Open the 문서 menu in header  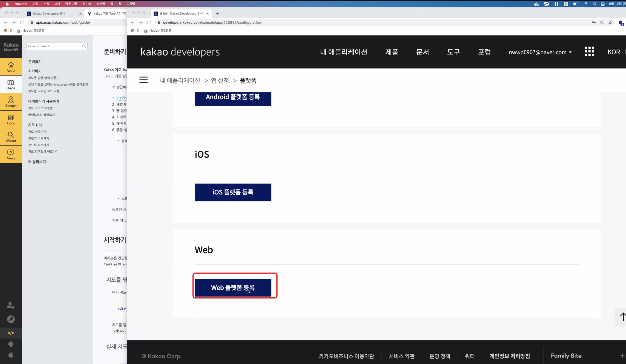(422, 52)
